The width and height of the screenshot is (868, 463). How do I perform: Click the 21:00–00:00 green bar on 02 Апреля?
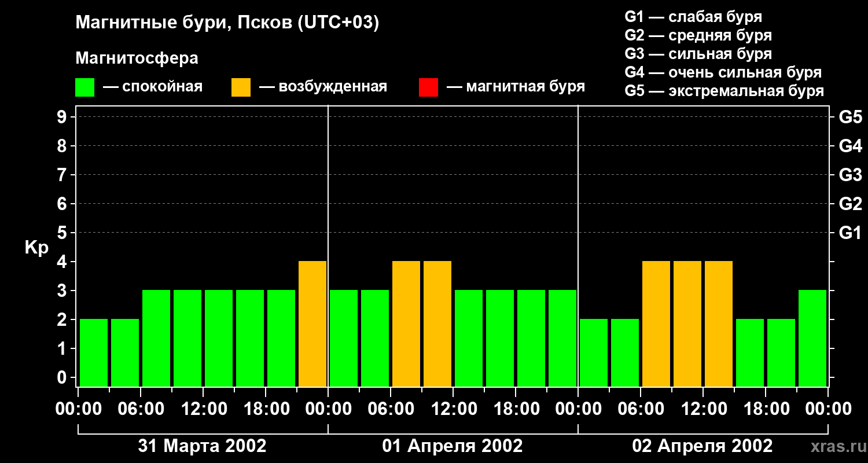[x=812, y=338]
